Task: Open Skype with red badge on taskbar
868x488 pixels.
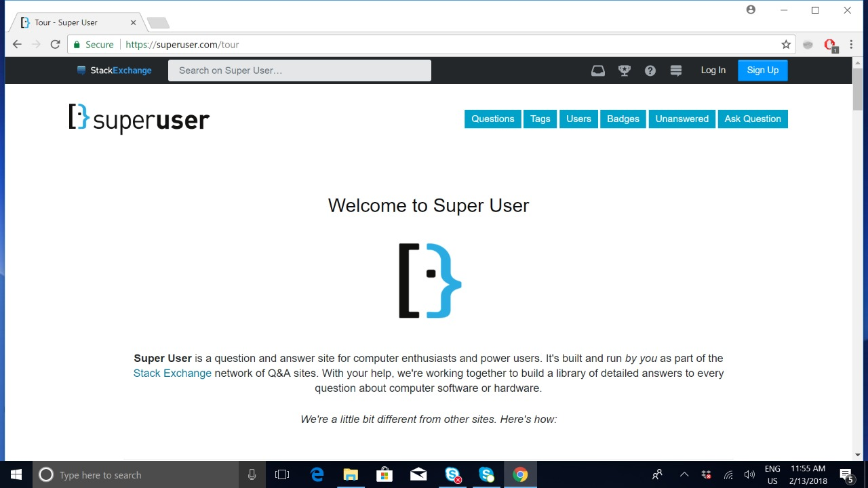Action: (452, 474)
